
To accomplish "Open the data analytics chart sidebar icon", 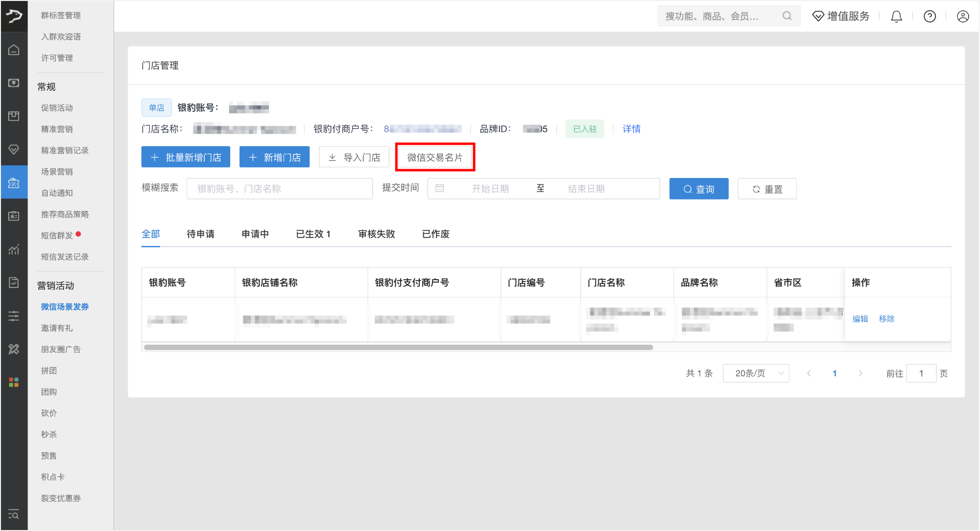I will point(14,249).
